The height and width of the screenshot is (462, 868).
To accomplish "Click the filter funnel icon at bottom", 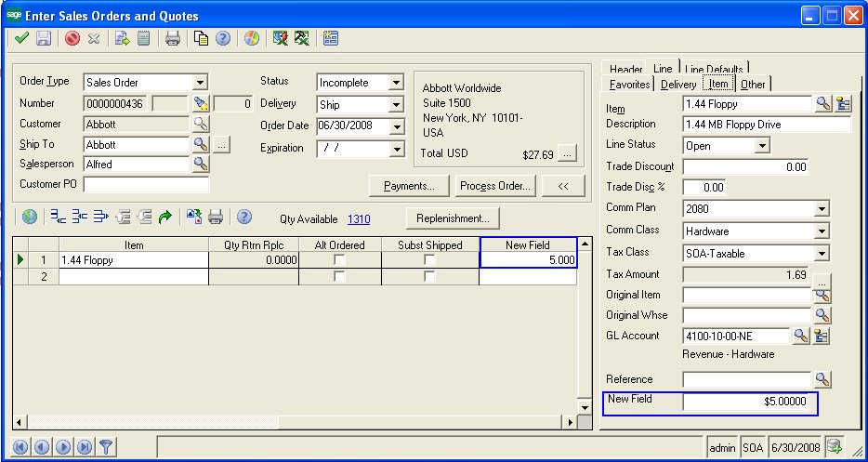I will (x=105, y=446).
